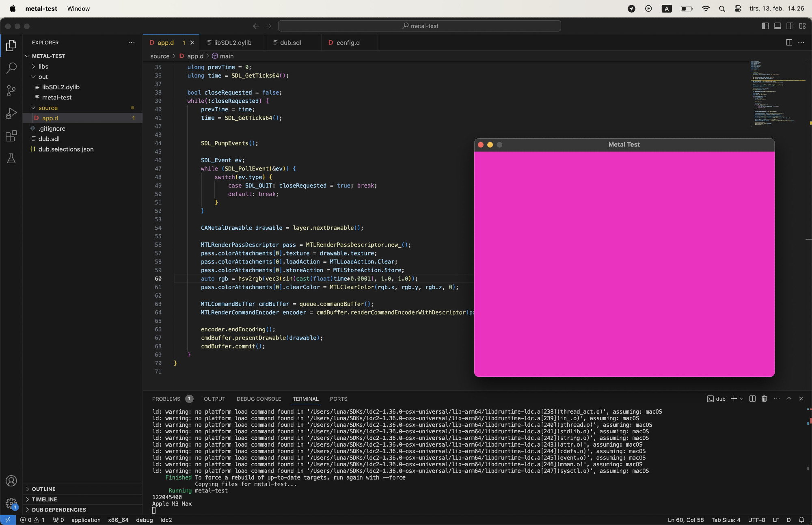812x525 pixels.
Task: Select app.d in the file tree
Action: (82, 118)
